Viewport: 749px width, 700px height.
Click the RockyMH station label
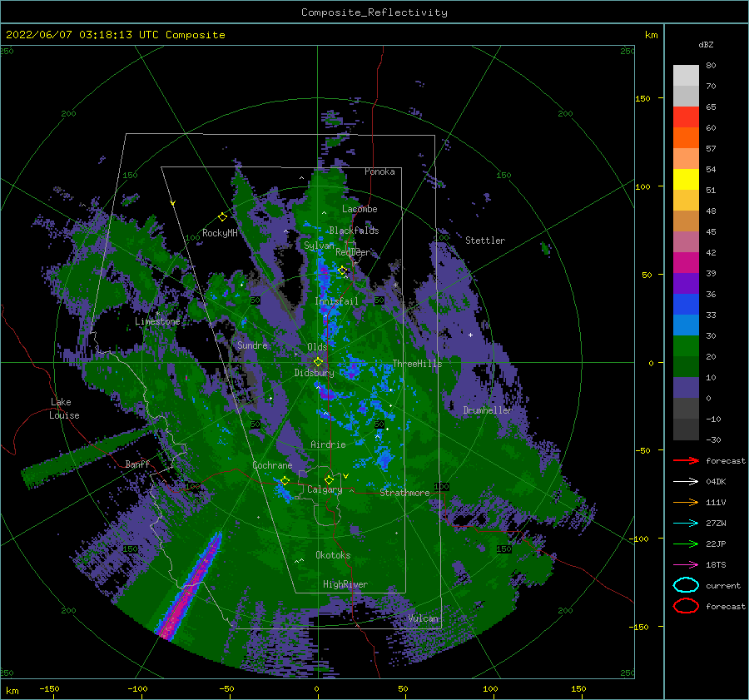click(x=220, y=233)
